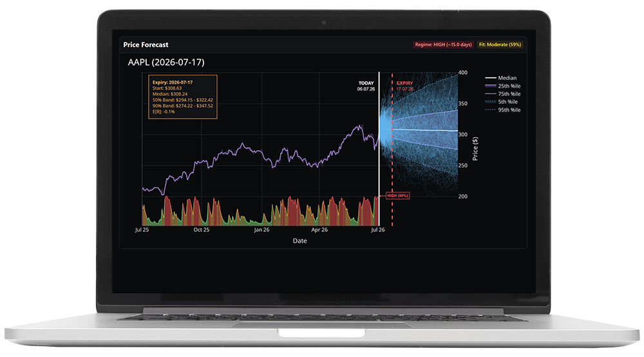
Task: Click the 06.07.26 date under TODAY
Action: [366, 89]
